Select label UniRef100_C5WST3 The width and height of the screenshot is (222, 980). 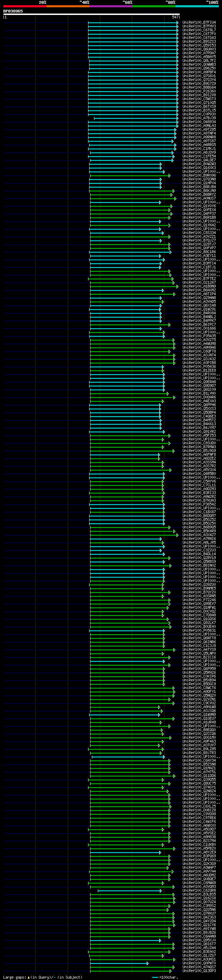(x=199, y=99)
